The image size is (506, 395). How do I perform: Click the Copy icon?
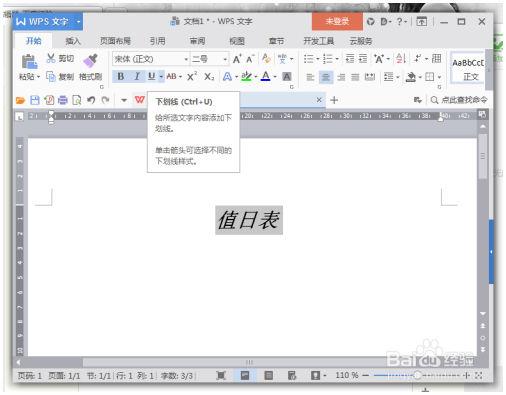[x=51, y=77]
